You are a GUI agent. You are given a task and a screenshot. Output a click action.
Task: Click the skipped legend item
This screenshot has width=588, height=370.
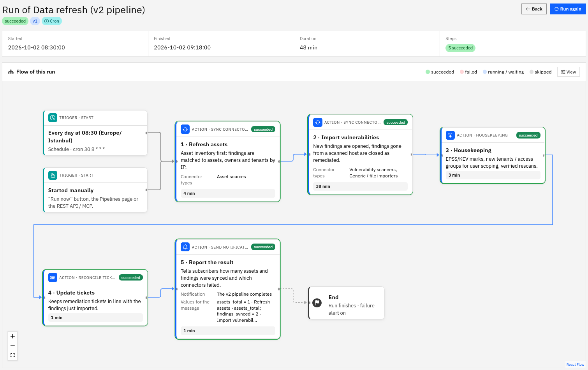pyautogui.click(x=540, y=72)
